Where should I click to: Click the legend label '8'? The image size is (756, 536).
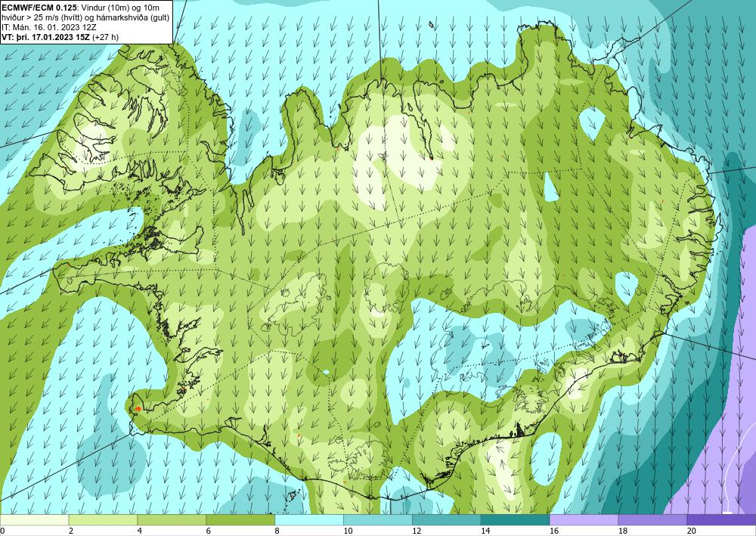click(277, 531)
